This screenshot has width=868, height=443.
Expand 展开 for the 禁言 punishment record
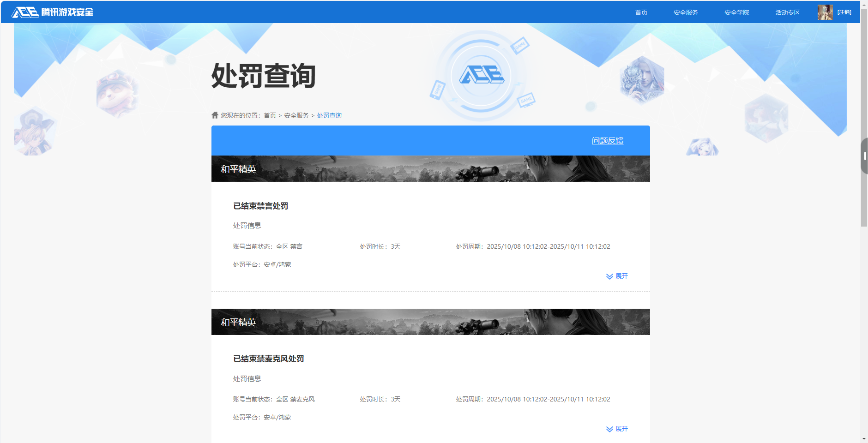617,276
